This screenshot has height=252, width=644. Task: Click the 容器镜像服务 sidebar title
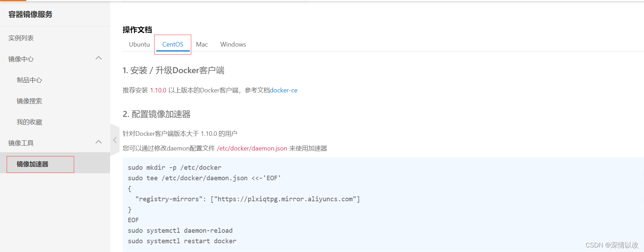(30, 14)
